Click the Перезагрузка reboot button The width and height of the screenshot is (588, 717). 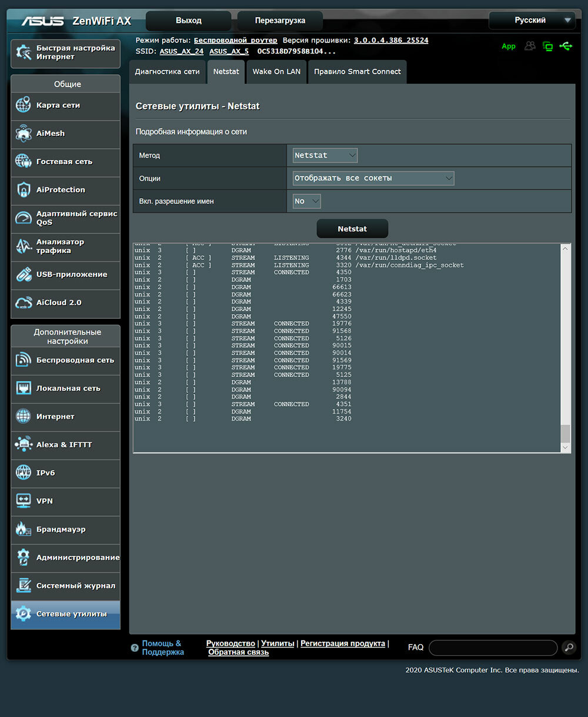tap(280, 21)
